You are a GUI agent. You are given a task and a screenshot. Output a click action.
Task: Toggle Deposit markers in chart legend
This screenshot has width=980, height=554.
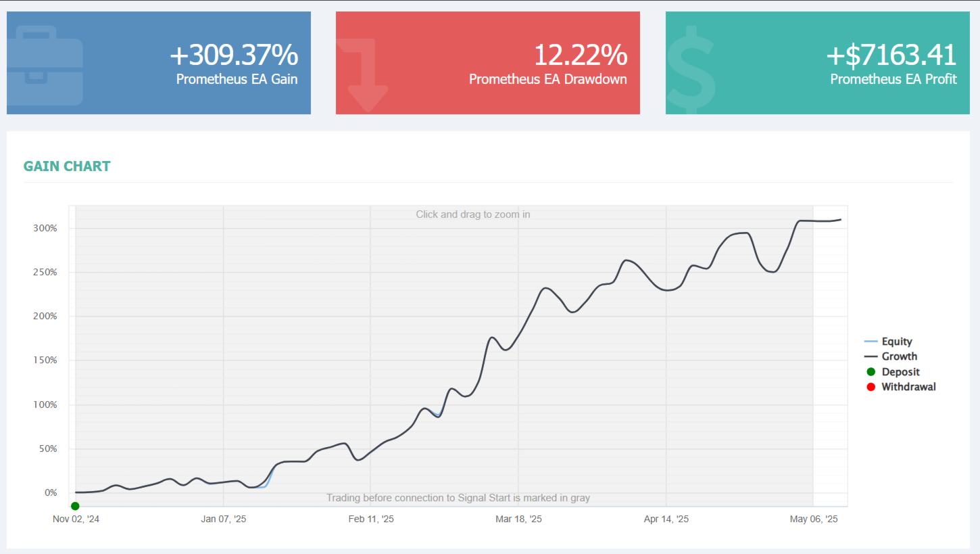tap(893, 371)
